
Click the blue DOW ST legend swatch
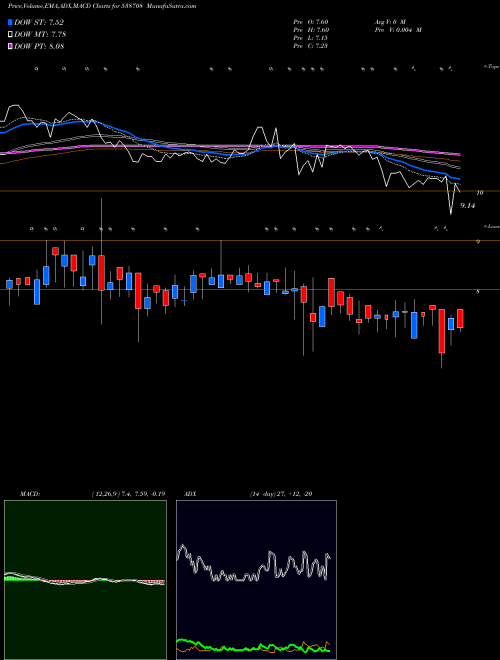10,23
